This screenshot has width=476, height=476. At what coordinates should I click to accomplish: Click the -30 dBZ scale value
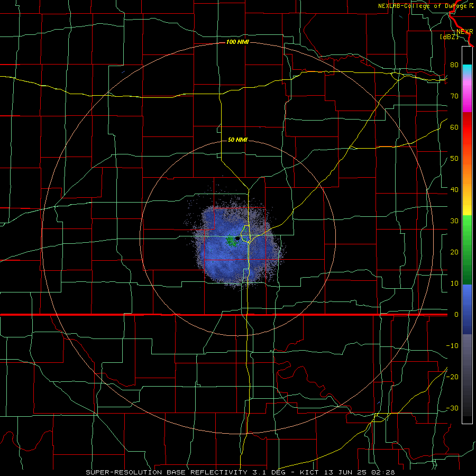(x=452, y=408)
